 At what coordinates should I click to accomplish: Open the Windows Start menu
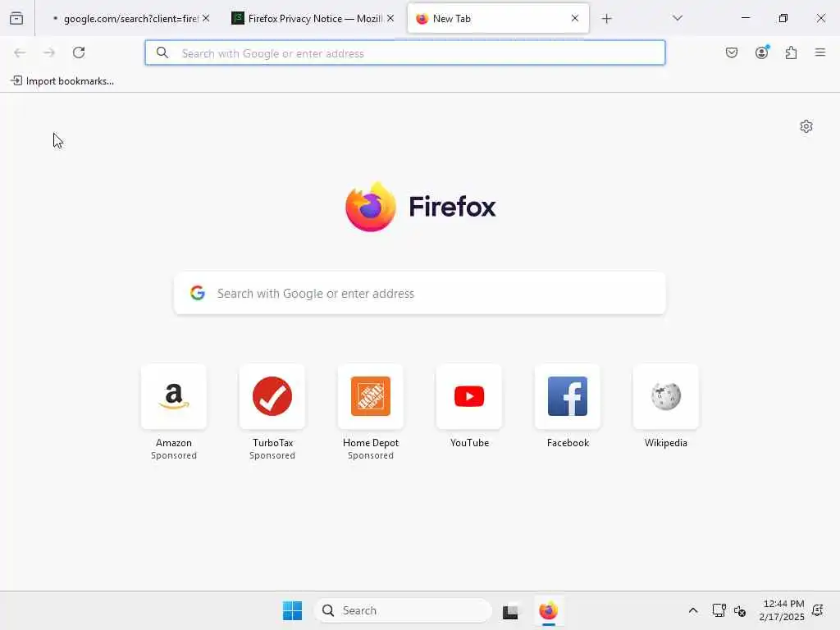click(293, 610)
